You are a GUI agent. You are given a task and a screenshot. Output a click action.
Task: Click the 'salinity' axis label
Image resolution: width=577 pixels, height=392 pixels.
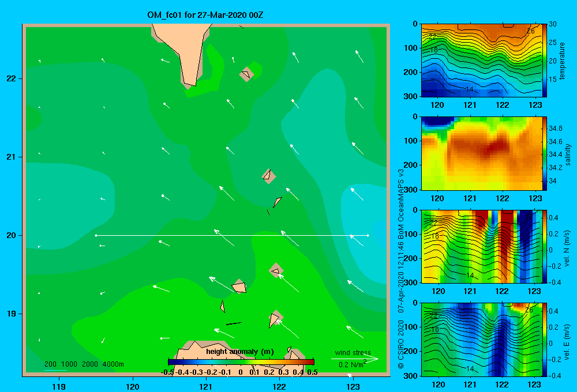point(568,154)
